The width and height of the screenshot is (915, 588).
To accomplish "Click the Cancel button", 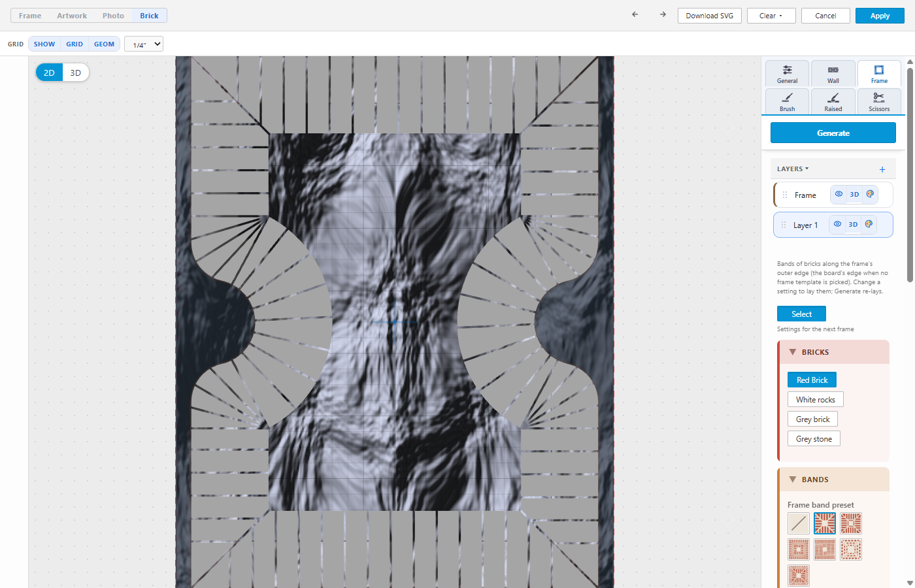I will [825, 16].
